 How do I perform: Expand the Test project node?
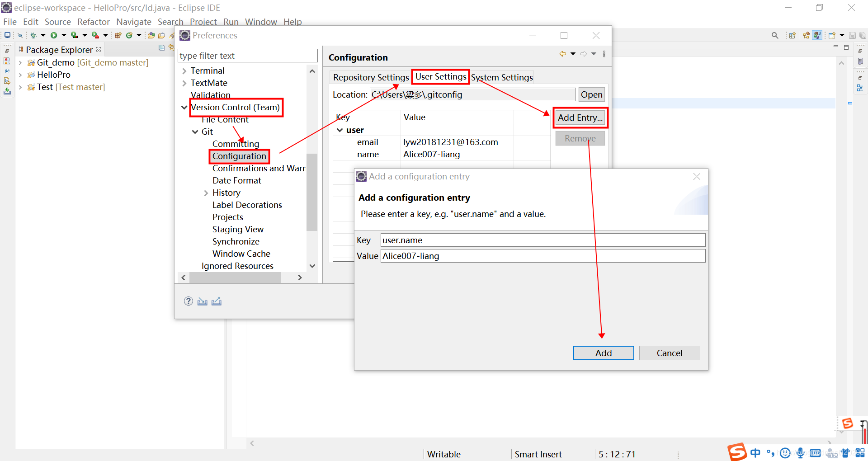tap(20, 87)
